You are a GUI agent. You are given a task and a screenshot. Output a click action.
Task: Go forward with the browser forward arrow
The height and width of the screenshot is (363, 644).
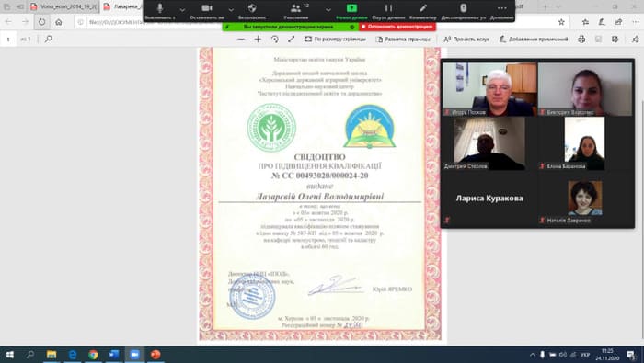[25, 22]
